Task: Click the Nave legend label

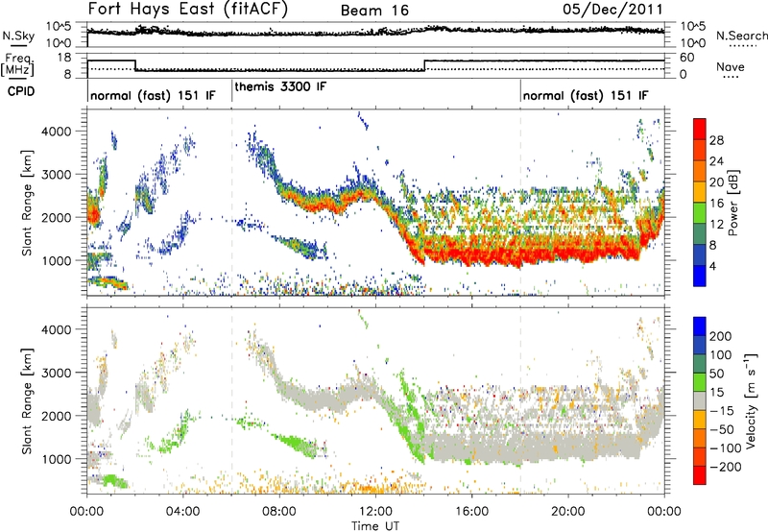Action: pos(731,66)
